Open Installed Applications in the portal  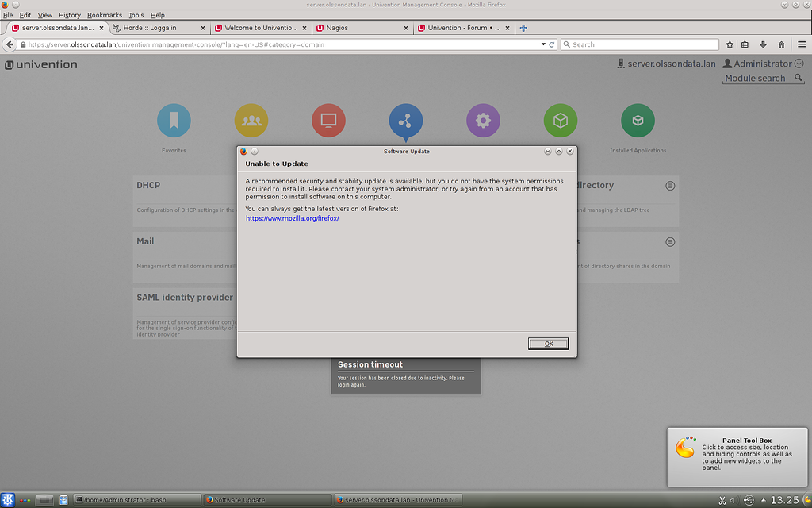[x=638, y=121]
